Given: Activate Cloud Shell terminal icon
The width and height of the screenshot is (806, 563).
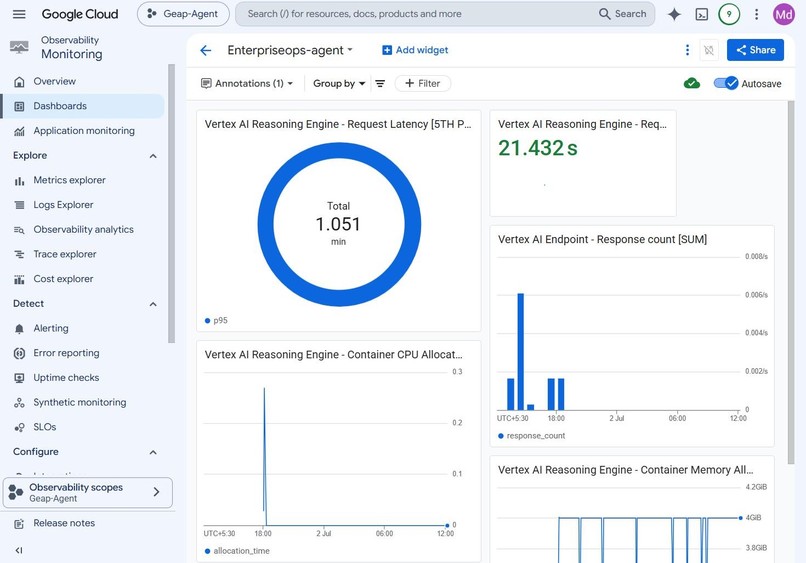Looking at the screenshot, I should click(702, 14).
